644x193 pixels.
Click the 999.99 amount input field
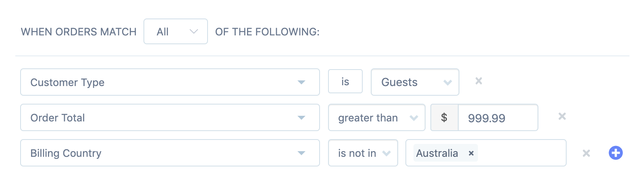pos(497,118)
